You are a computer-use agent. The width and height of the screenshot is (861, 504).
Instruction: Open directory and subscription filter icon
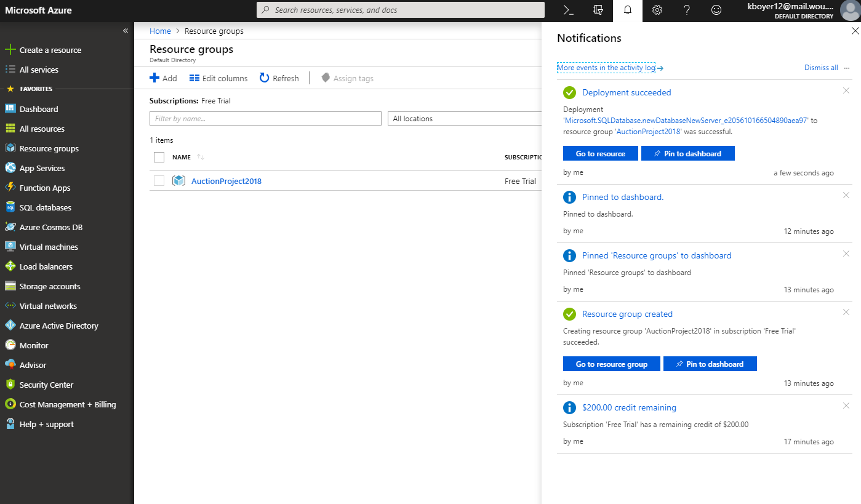598,10
